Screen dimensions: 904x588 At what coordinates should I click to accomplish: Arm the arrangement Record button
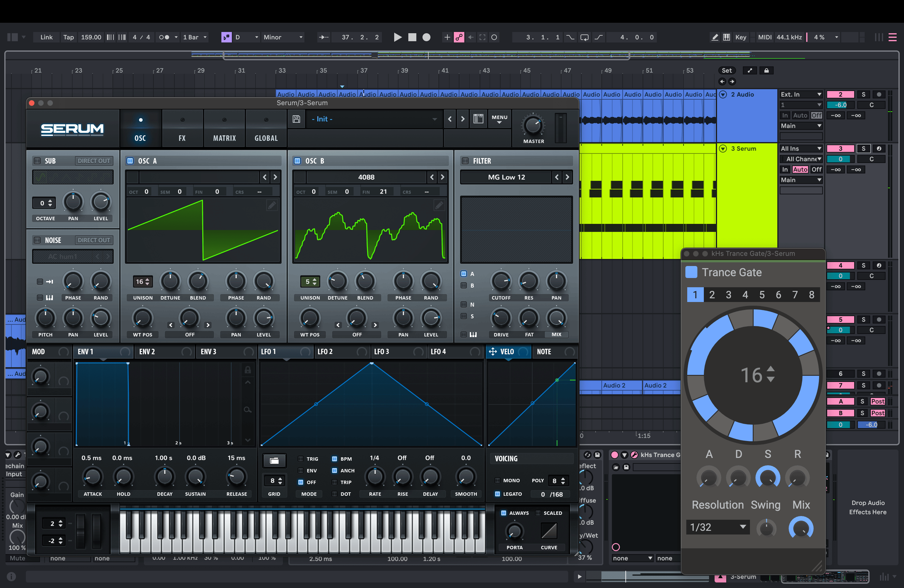(426, 37)
